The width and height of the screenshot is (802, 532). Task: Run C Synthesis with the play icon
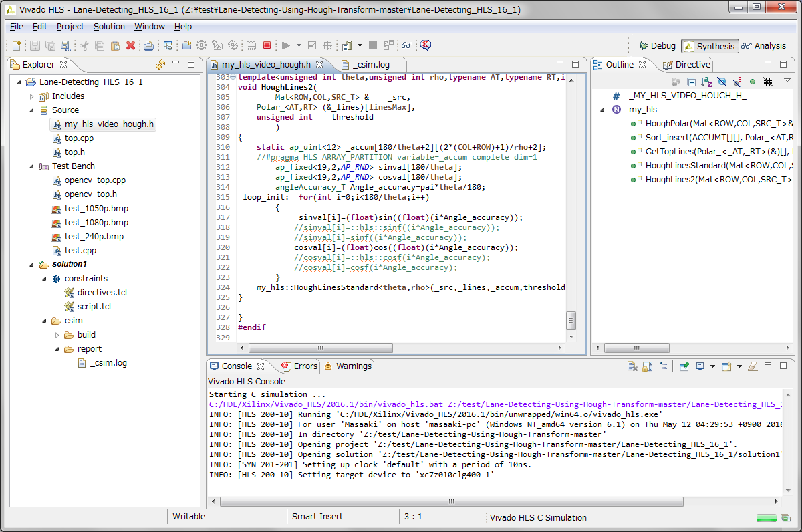point(285,46)
